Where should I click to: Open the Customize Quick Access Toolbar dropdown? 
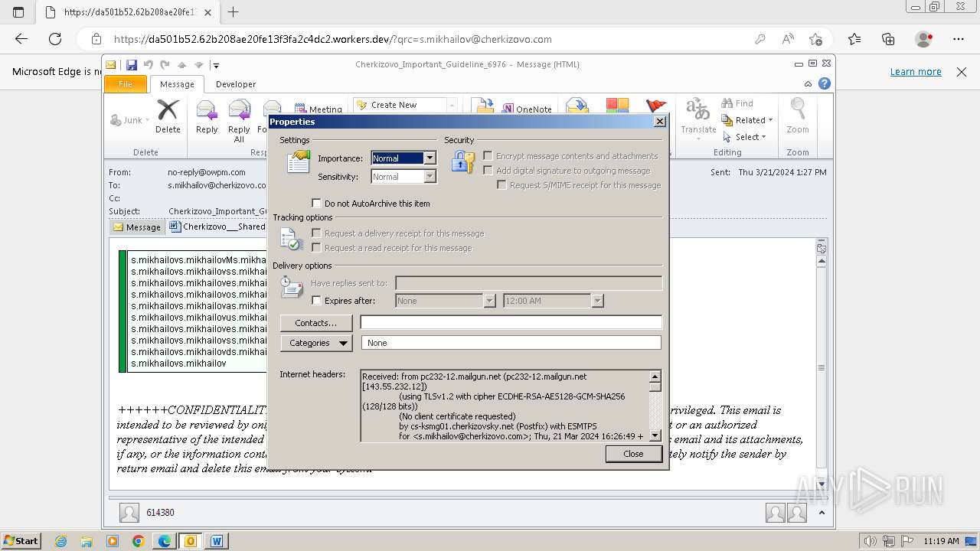click(x=216, y=65)
